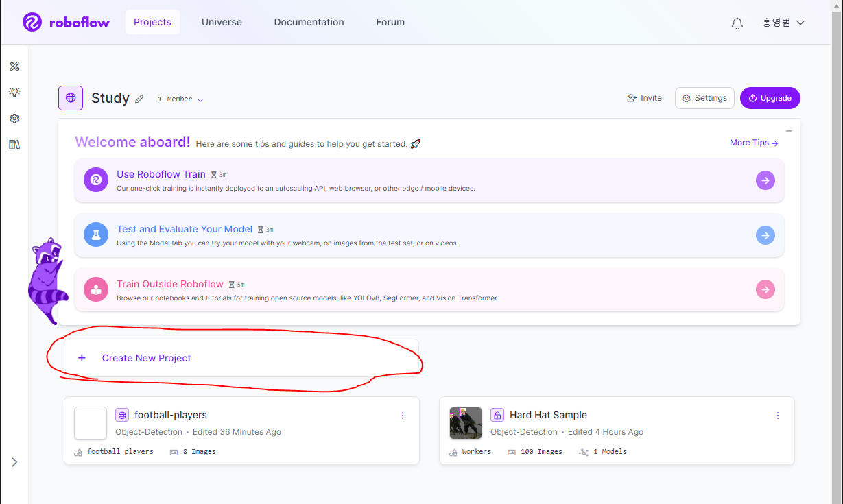Open Train Outside Roboflow guide

tap(170, 284)
